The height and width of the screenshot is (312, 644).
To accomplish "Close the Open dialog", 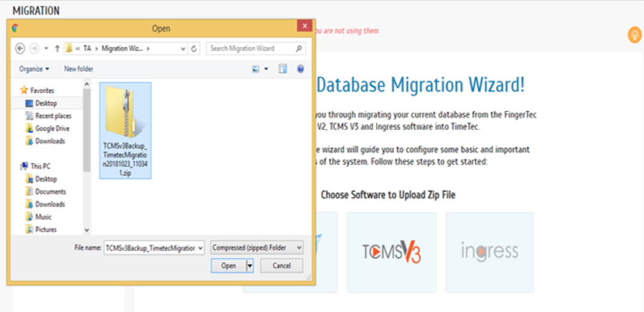I will (304, 26).
